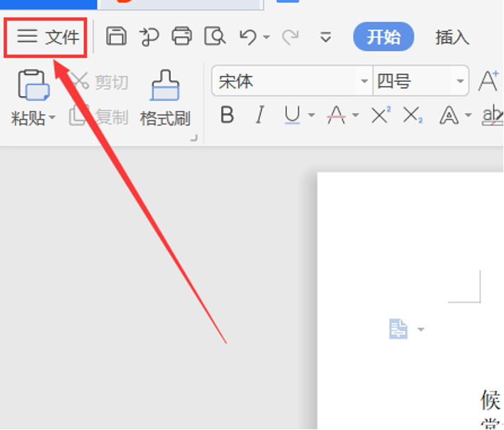The image size is (504, 430).
Task: Open the 文件 menu
Action: pyautogui.click(x=46, y=37)
